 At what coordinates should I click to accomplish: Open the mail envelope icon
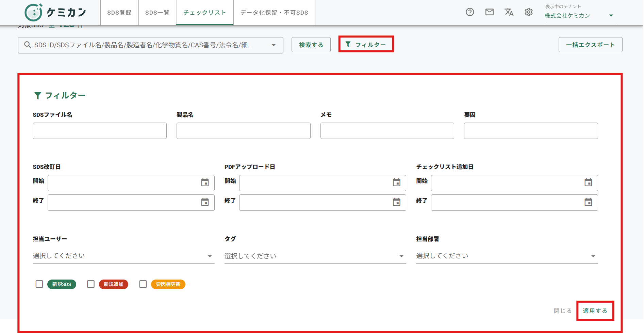tap(490, 12)
